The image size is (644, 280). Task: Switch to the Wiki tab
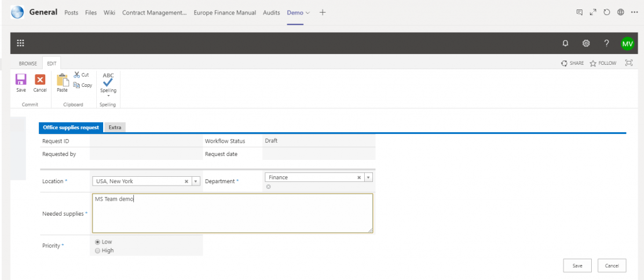coord(109,13)
